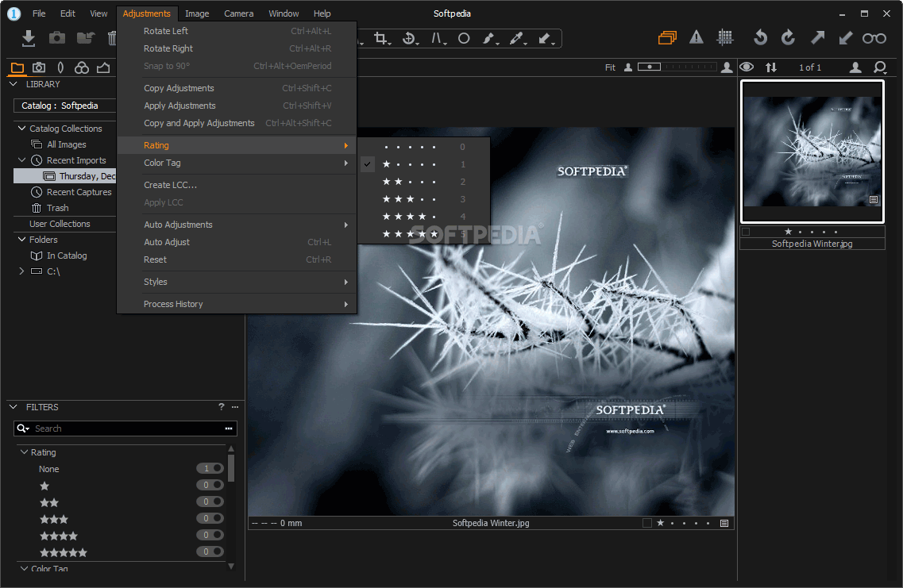Toggle the None rating filter switch
Screen dimensions: 903x588
(x=210, y=468)
